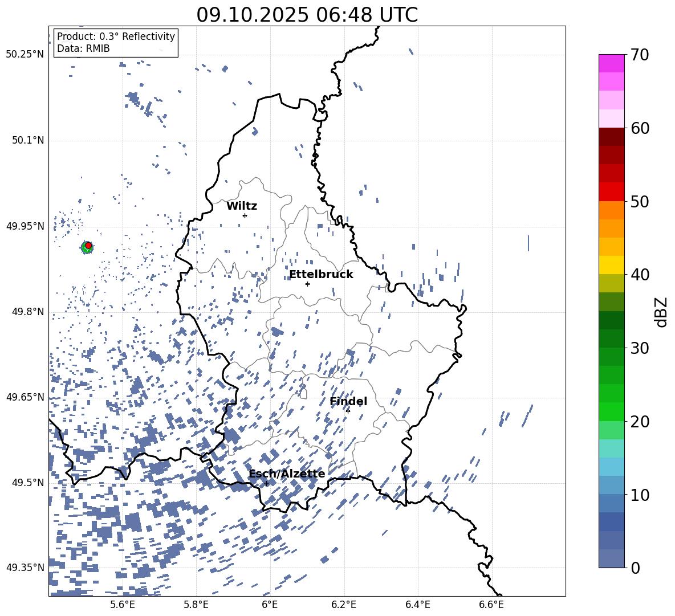The width and height of the screenshot is (675, 616).
Task: Click the 60 tick on the colorbar
Action: (640, 128)
